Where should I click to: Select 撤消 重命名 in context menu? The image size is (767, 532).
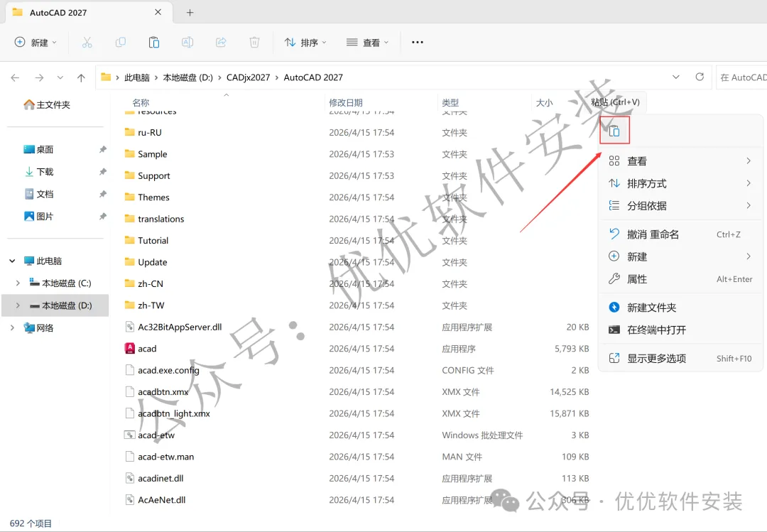point(680,234)
